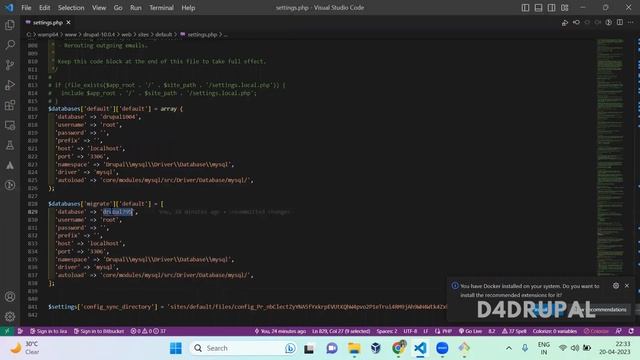Viewport: 640px width, 360px height.
Task: Expand the sites breadcrumb
Action: click(x=143, y=35)
